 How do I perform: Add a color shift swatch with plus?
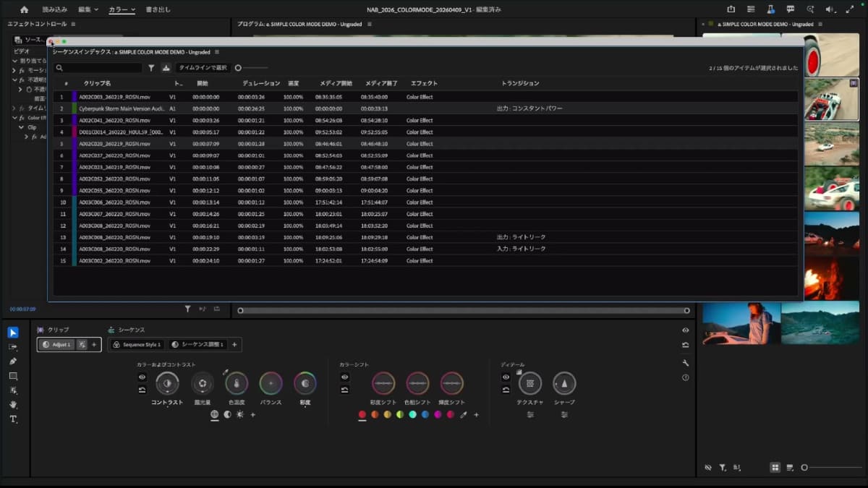476,415
